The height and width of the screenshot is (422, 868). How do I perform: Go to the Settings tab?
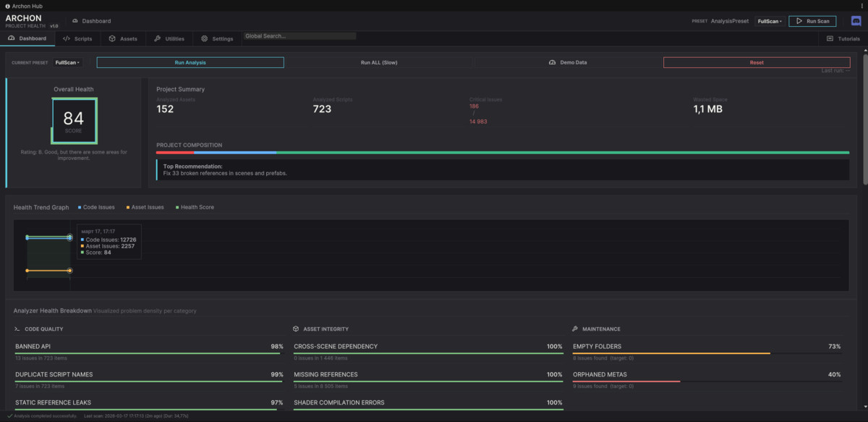tap(217, 38)
